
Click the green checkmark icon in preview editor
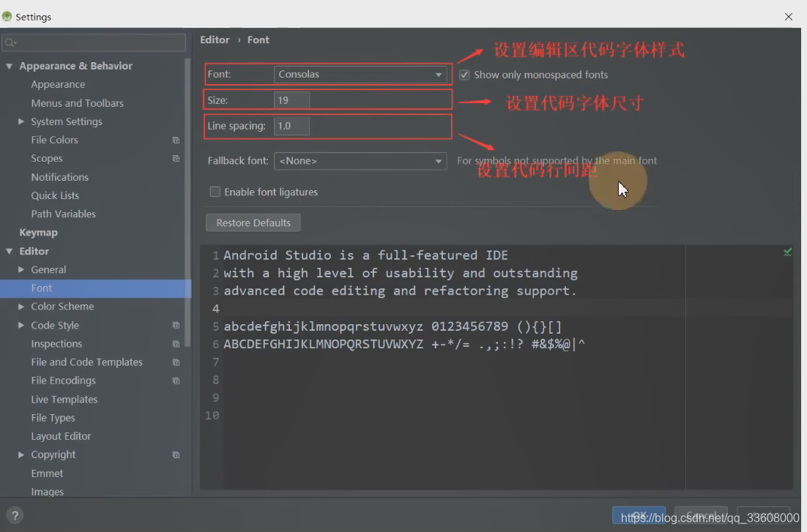[x=787, y=252]
